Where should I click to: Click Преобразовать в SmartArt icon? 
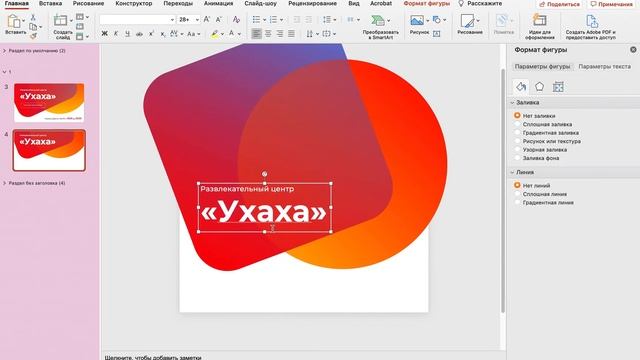(378, 20)
